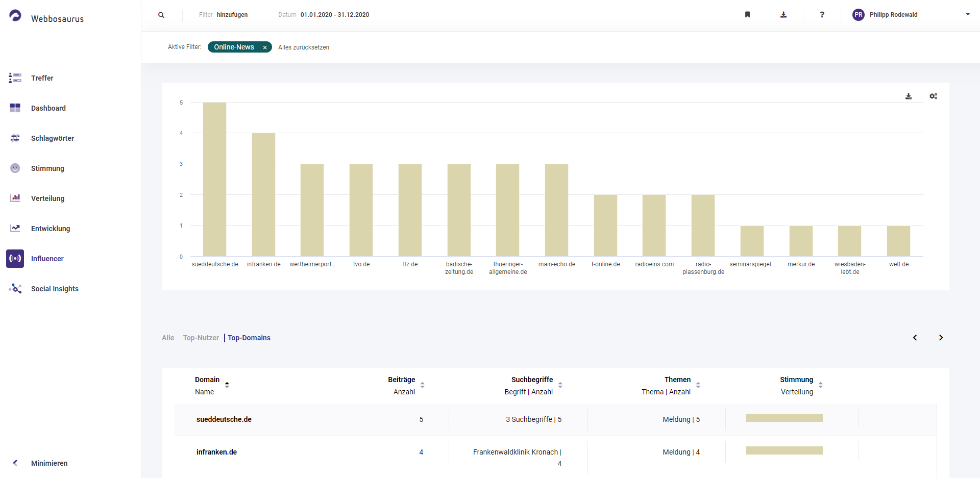
Task: Click the Schlagwörter hash icon
Action: tap(15, 138)
